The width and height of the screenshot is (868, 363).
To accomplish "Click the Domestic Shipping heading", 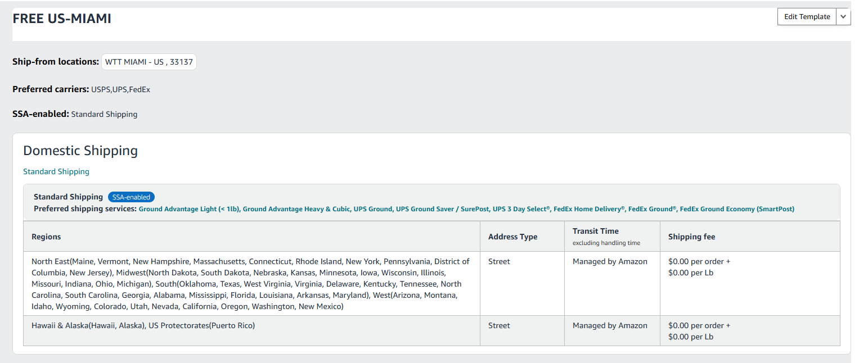I will click(x=80, y=151).
